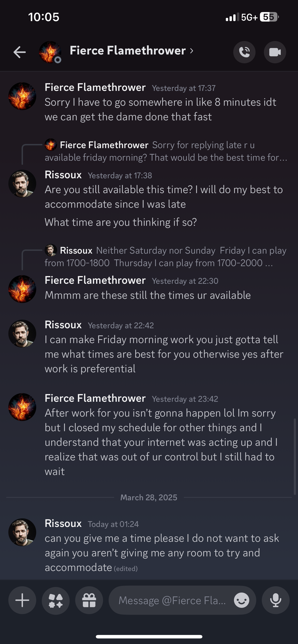Start a video call from the header
Screen dimensions: 298x644
[275, 52]
